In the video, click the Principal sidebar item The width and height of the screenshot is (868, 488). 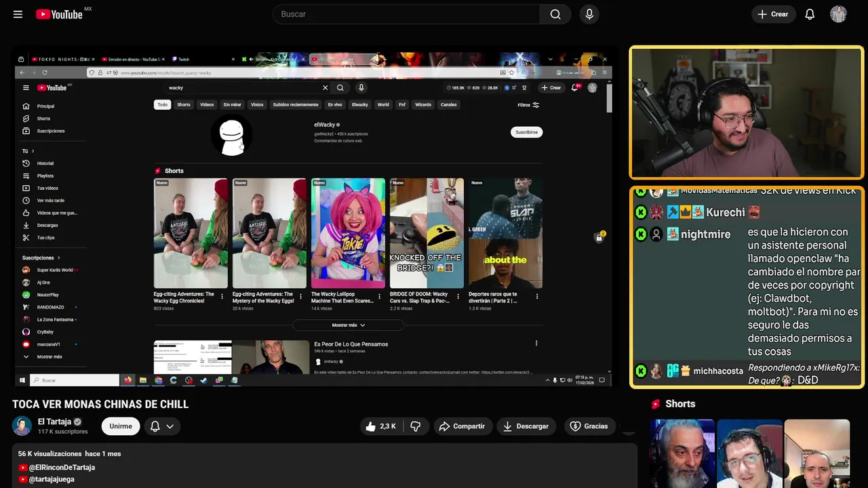point(45,106)
